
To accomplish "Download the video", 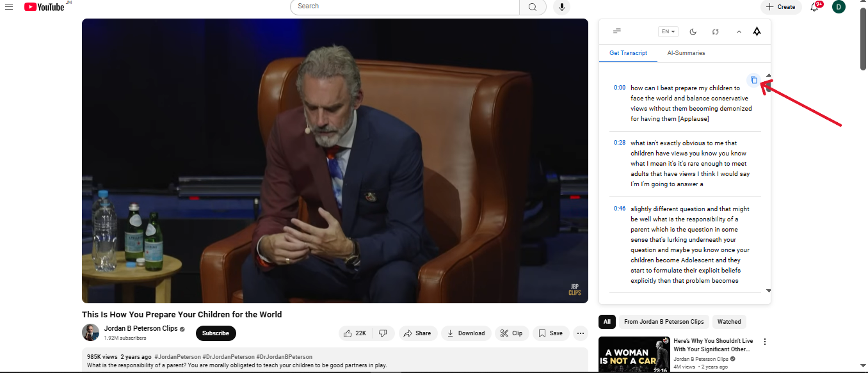I will [x=466, y=333].
